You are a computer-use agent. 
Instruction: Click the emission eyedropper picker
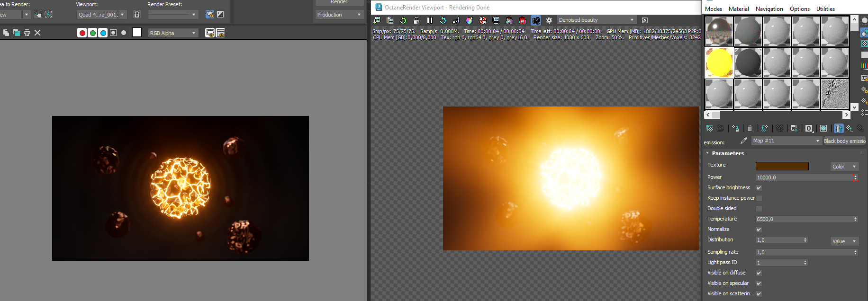[744, 141]
